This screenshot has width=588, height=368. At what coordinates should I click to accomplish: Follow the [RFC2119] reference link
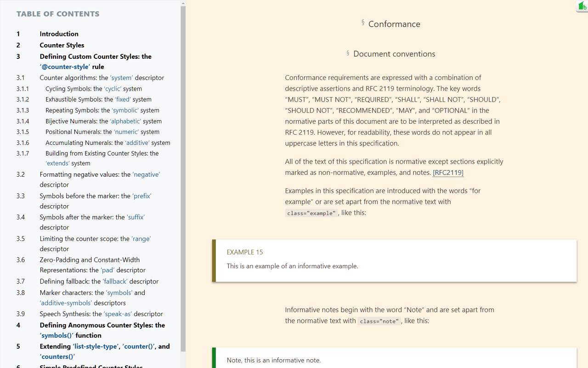click(448, 172)
